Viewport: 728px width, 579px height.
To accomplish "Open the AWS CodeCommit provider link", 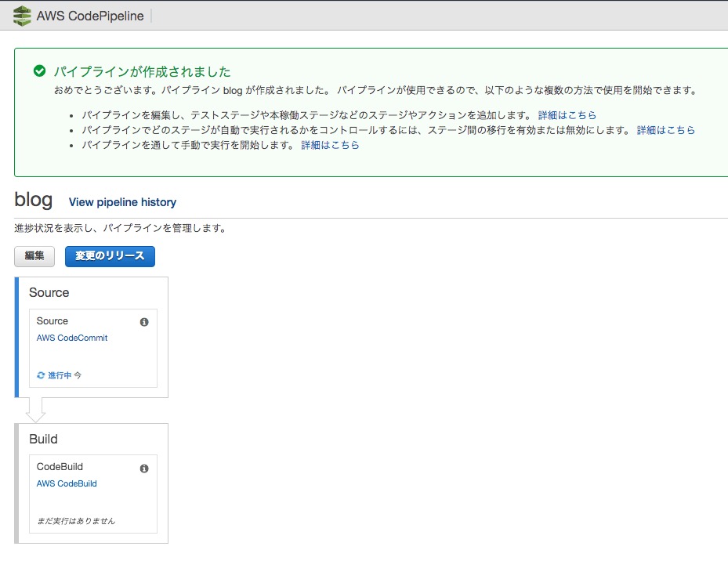I will click(72, 338).
